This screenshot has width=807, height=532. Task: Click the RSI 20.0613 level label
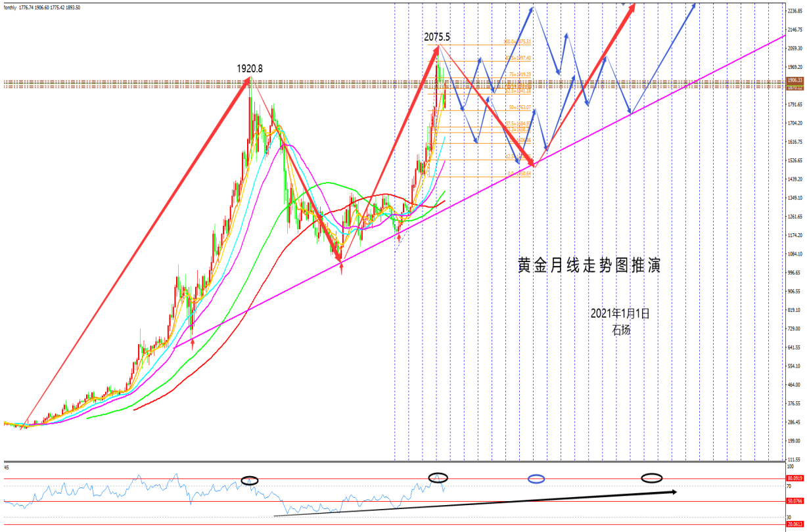point(795,525)
